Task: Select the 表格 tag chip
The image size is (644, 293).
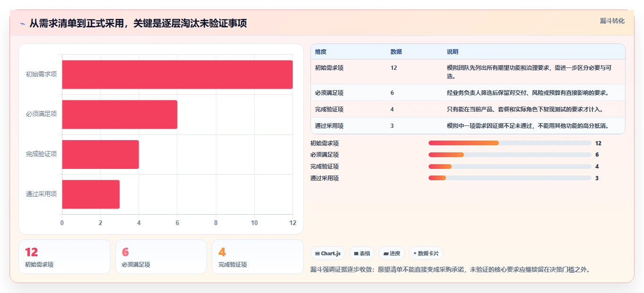Action: point(362,253)
